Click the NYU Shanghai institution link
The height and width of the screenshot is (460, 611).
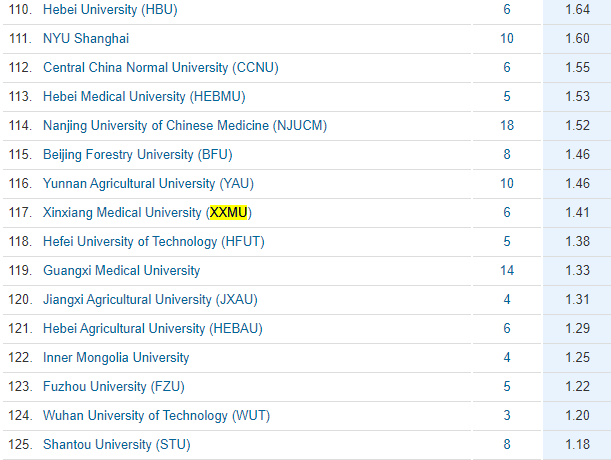coord(86,38)
